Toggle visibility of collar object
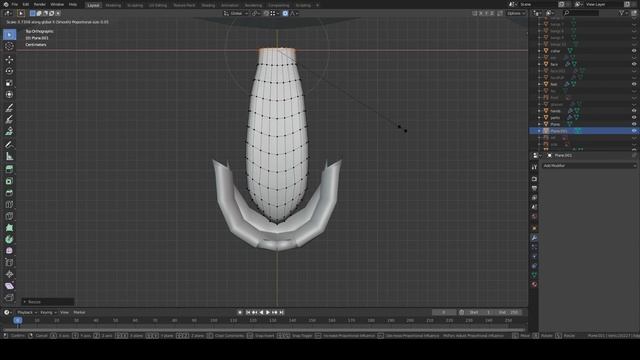Viewport: 640px width, 360px height. 634,51
